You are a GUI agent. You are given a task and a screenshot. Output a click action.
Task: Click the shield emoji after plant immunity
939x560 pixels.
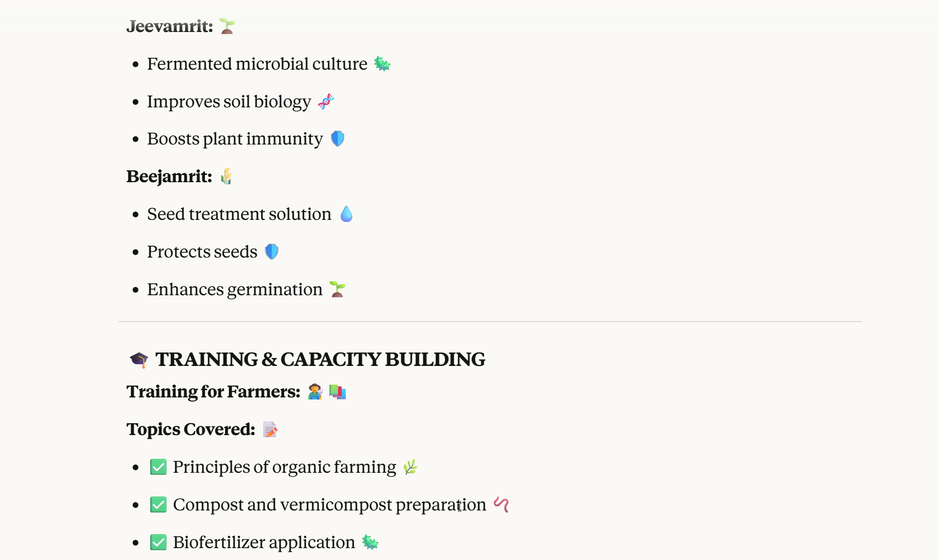(338, 139)
